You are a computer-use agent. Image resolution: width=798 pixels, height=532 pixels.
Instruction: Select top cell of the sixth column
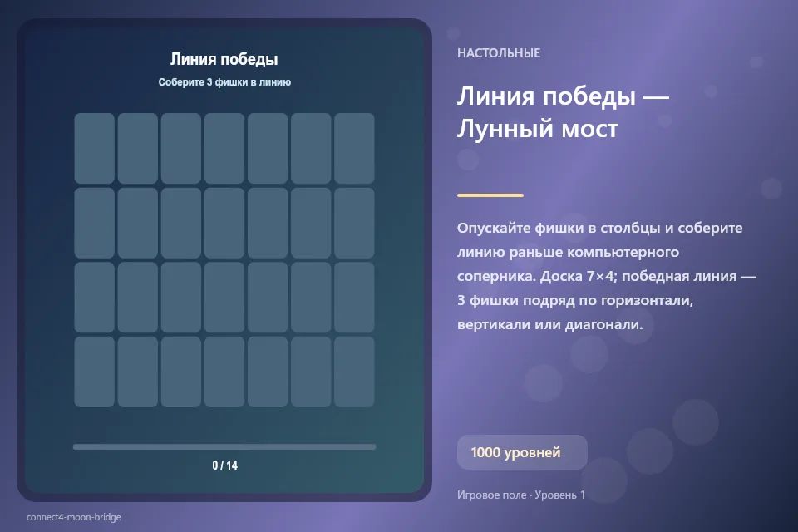click(311, 148)
